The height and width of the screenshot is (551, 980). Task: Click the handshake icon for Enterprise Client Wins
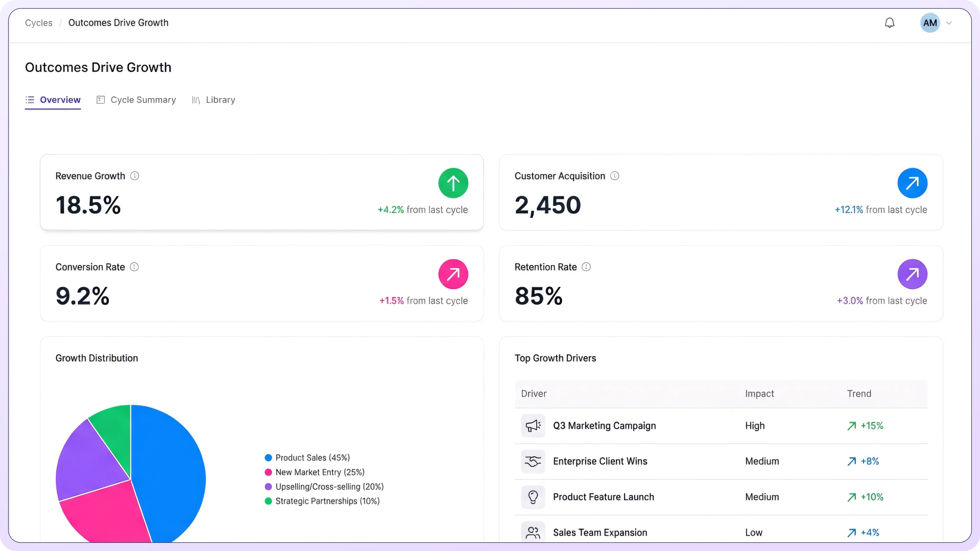coord(533,461)
